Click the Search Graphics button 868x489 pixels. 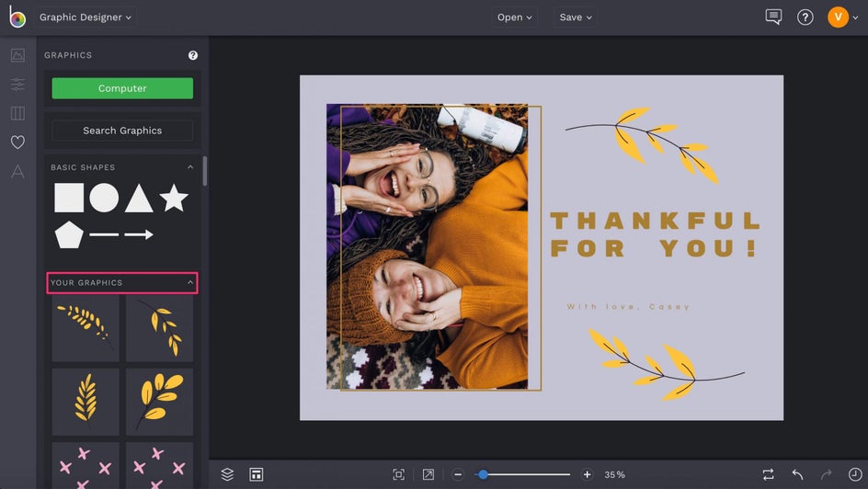tap(122, 131)
